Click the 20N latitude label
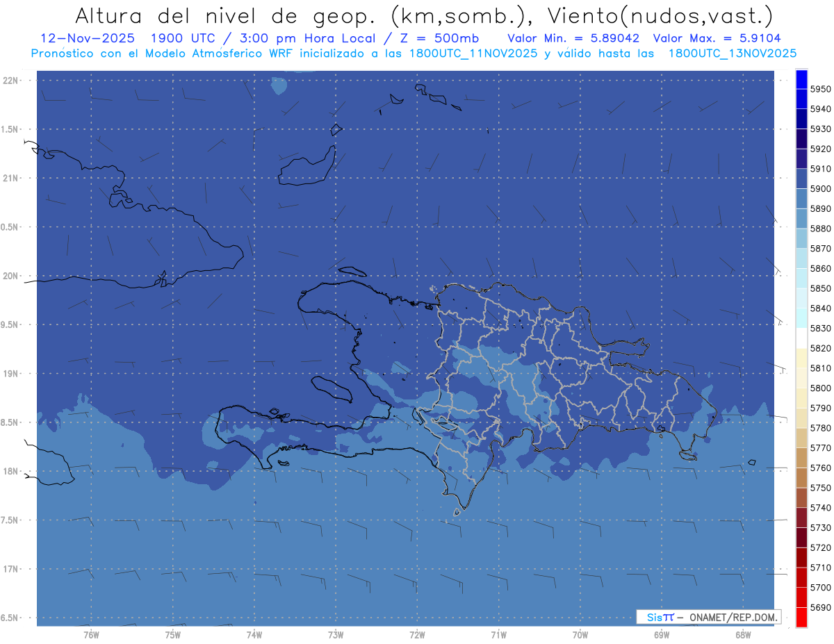This screenshot has height=644, width=834. point(10,276)
